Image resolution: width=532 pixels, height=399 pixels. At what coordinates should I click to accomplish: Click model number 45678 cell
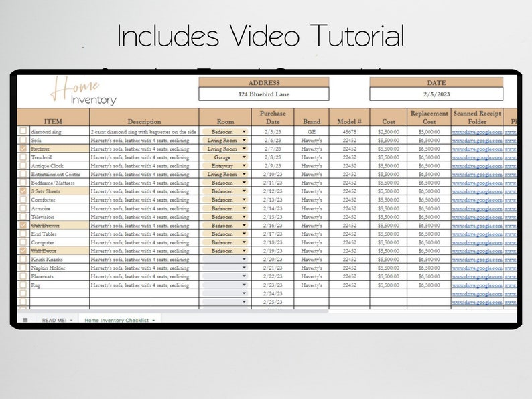(350, 131)
